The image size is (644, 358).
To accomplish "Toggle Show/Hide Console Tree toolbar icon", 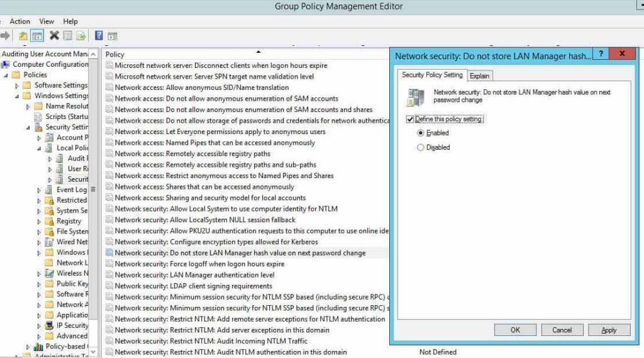I will coord(37,36).
